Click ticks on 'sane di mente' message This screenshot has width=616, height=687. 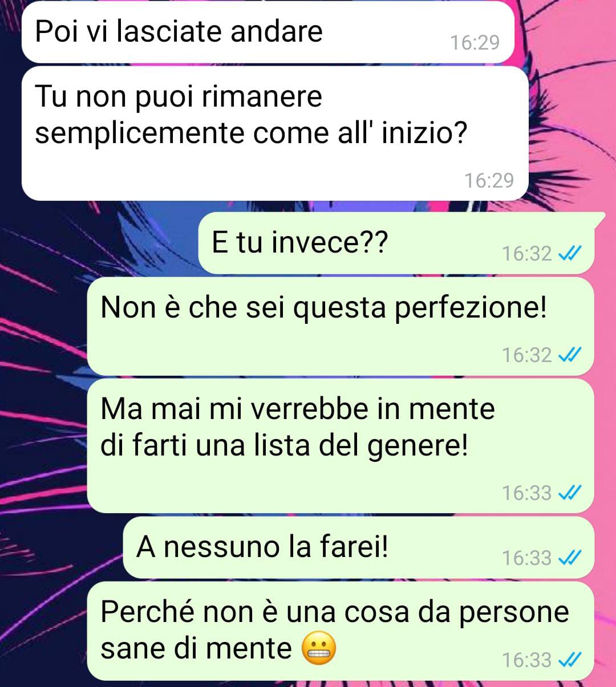click(x=569, y=660)
